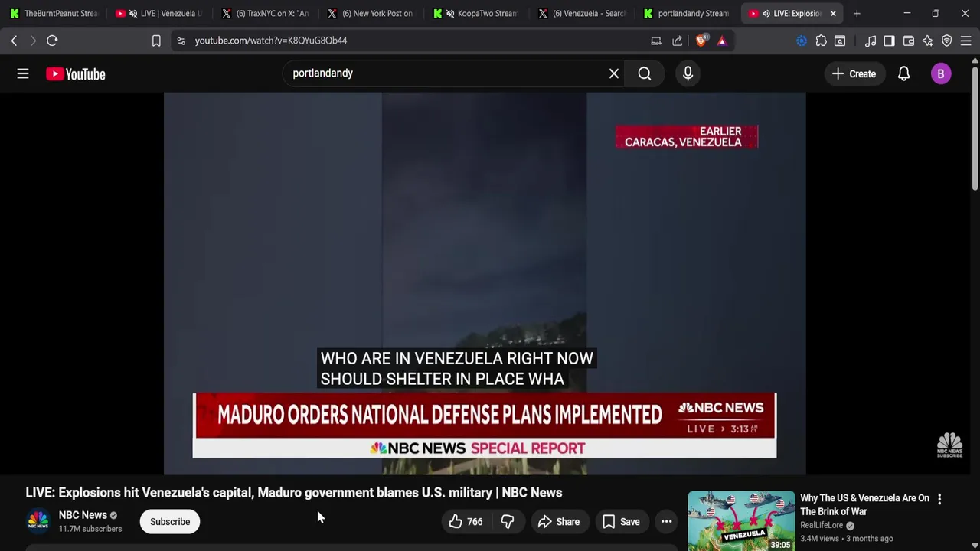Clear the search text with X
This screenshot has width=980, height=551.
pos(613,73)
